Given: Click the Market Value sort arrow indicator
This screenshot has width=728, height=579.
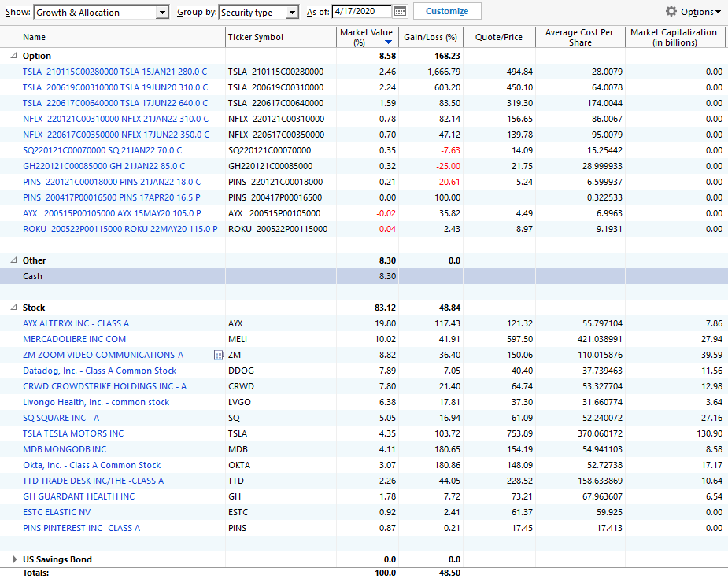Looking at the screenshot, I should click(x=388, y=42).
